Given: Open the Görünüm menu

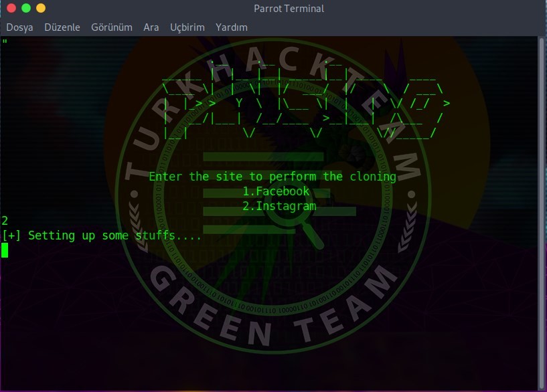Looking at the screenshot, I should (x=112, y=27).
